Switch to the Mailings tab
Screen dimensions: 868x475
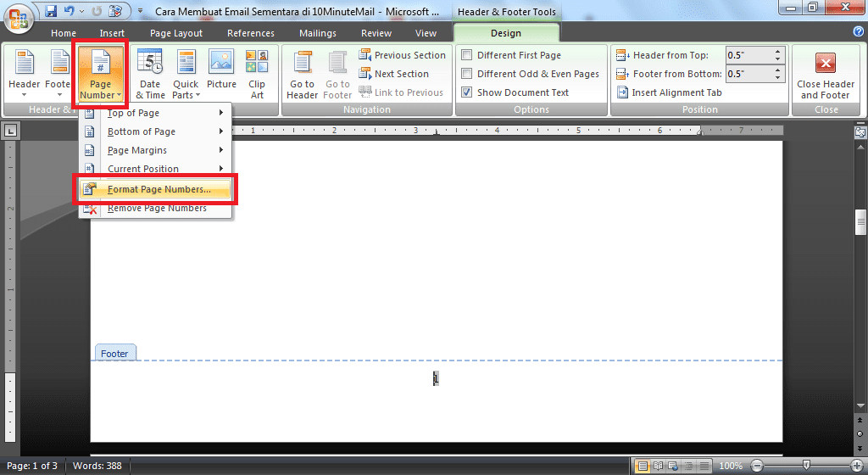click(x=318, y=33)
